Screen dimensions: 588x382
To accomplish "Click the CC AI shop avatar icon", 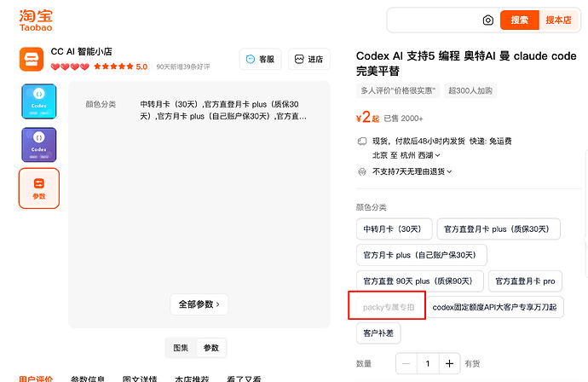I will click(32, 60).
